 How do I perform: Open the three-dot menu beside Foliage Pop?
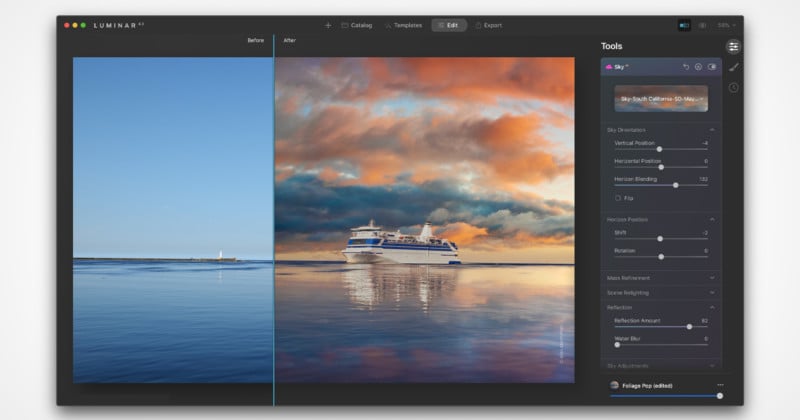719,385
